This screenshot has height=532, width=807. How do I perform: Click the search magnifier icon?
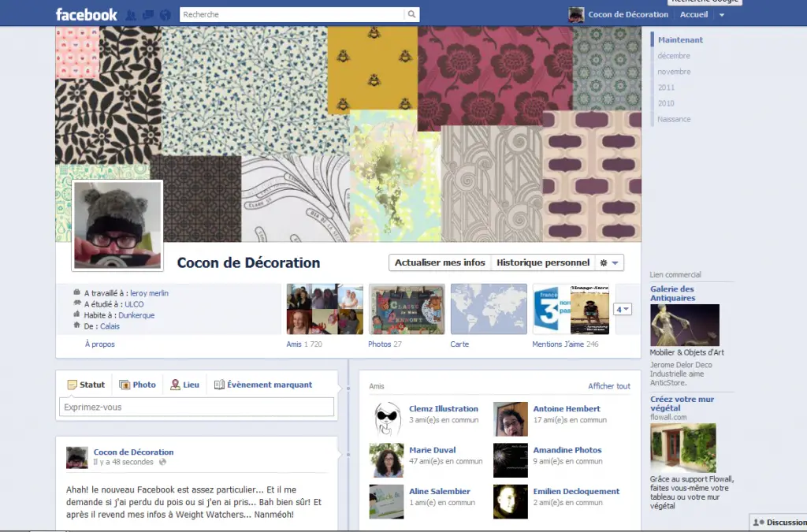click(411, 14)
